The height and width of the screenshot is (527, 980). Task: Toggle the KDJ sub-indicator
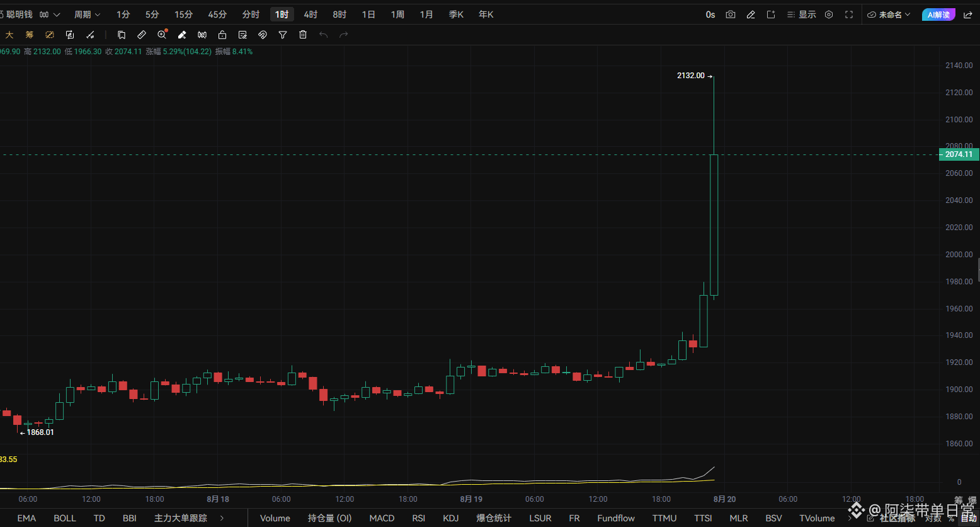point(451,518)
